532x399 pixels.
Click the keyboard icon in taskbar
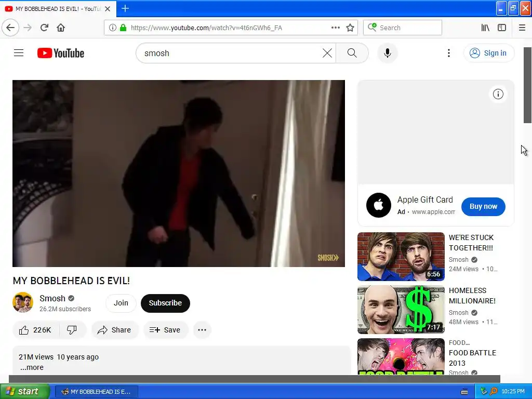464,392
